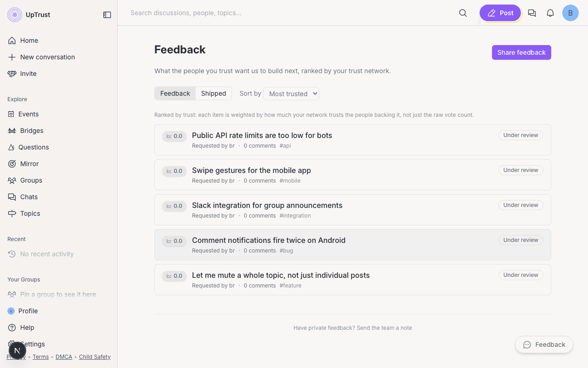Click the search magnifier icon

click(x=463, y=13)
